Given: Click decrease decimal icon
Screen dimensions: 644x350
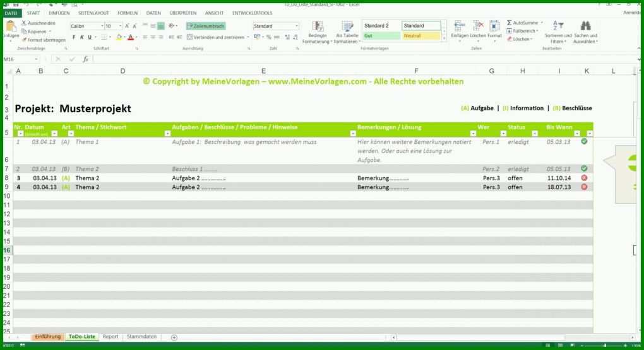Looking at the screenshot, I should click(x=295, y=37).
